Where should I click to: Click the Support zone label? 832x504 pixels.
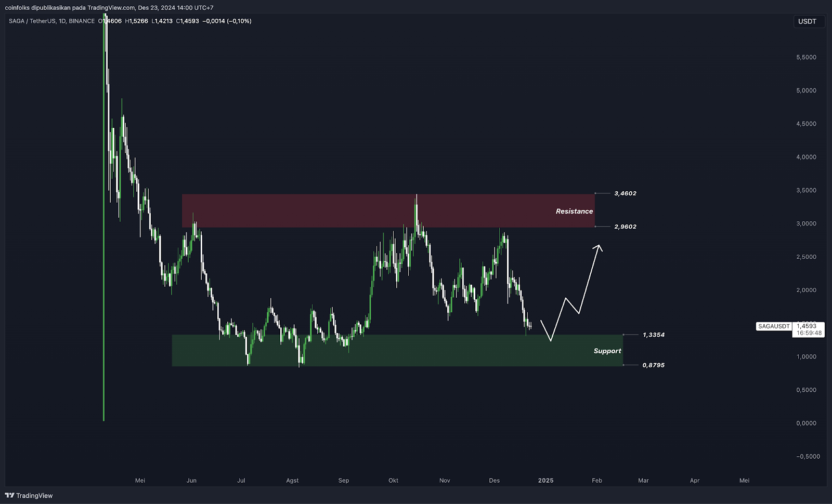[x=607, y=351]
